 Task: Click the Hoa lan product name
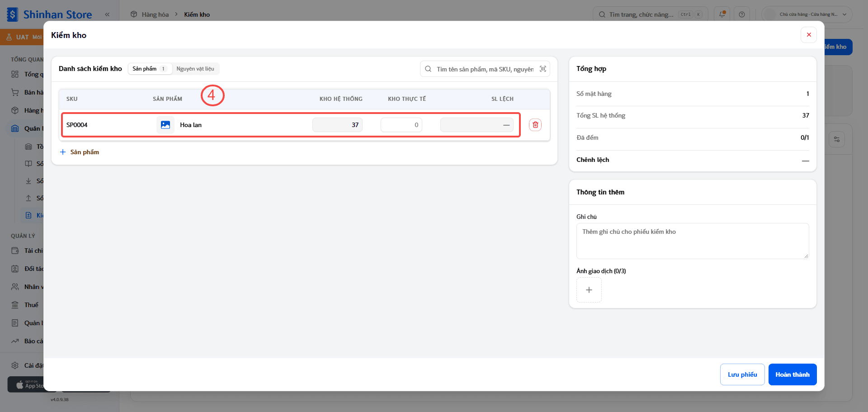(191, 125)
